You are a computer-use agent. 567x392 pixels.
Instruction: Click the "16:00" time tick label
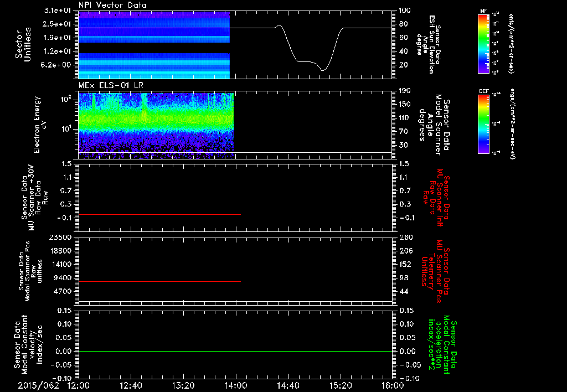[393, 385]
